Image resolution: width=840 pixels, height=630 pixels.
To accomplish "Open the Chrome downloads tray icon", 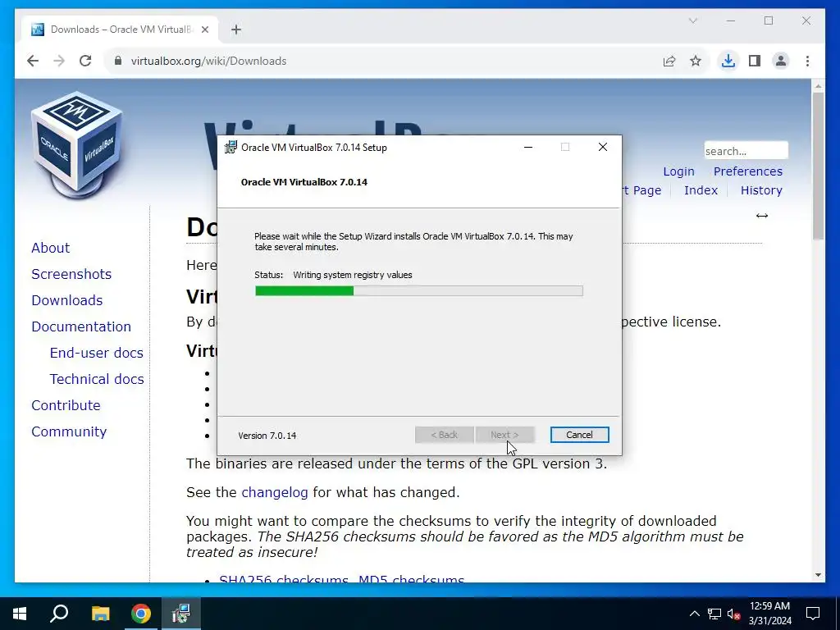I will [x=728, y=61].
